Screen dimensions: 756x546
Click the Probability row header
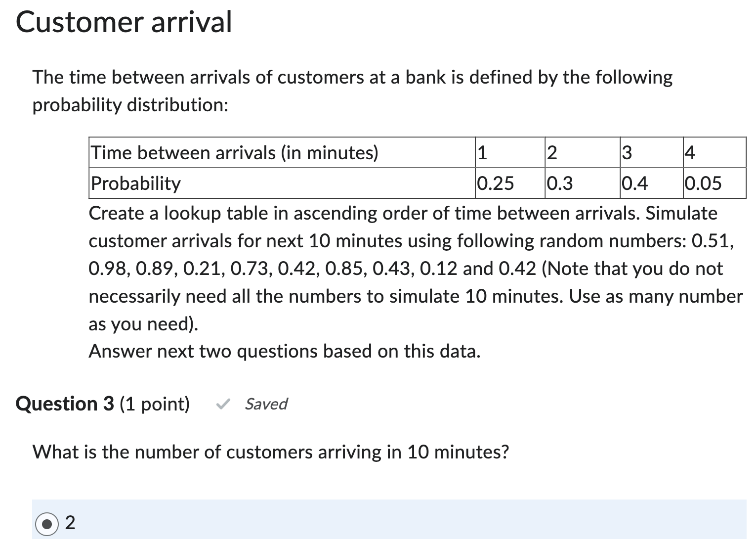click(x=135, y=183)
